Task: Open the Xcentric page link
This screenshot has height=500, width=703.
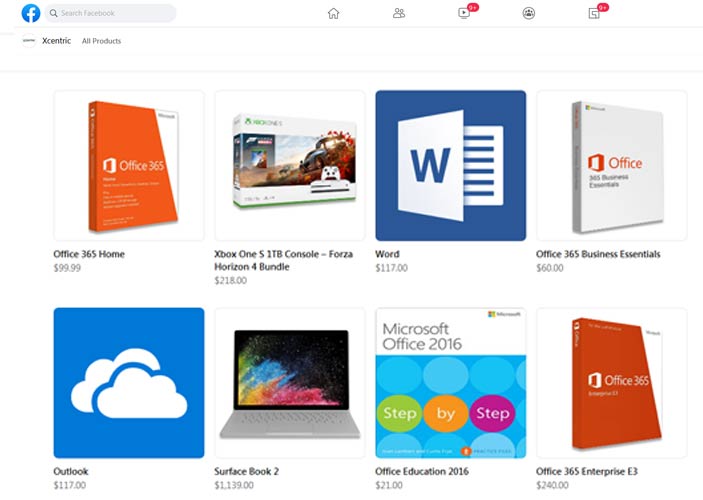Action: (x=56, y=41)
